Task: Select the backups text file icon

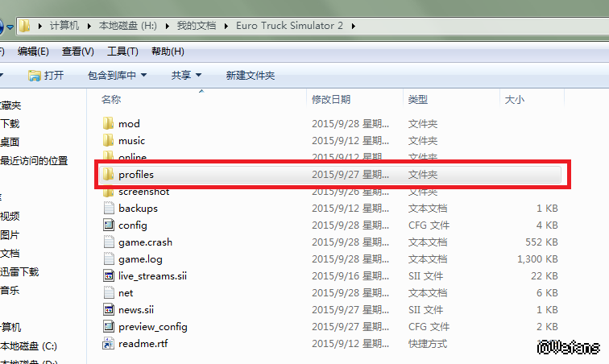Action: (x=109, y=208)
